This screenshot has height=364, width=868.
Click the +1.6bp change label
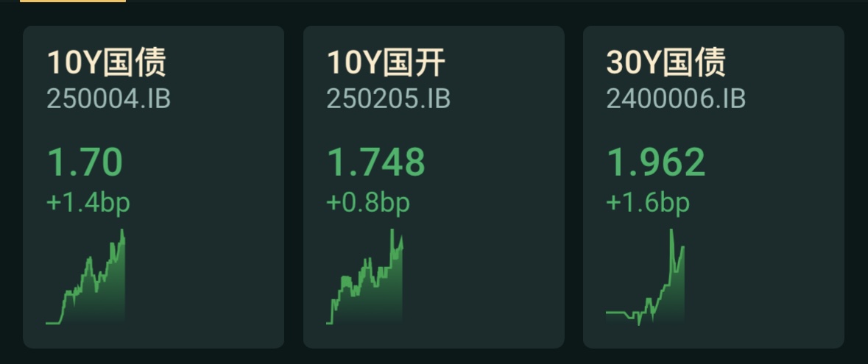648,203
